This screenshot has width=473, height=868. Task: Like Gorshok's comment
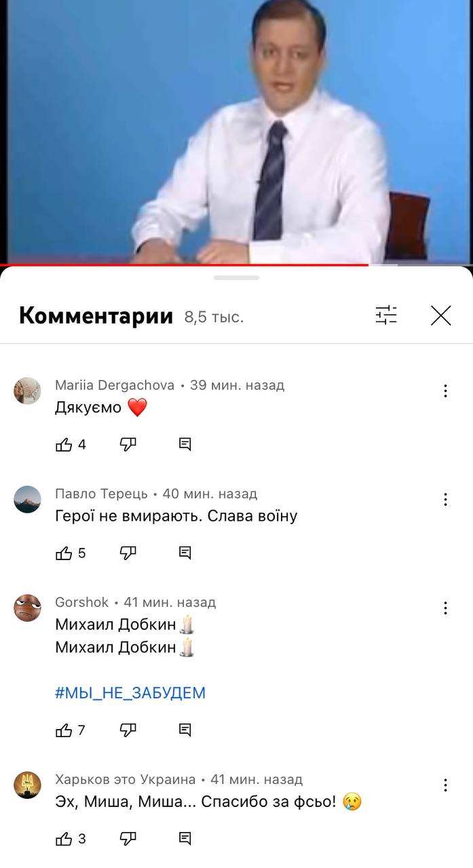(x=64, y=730)
